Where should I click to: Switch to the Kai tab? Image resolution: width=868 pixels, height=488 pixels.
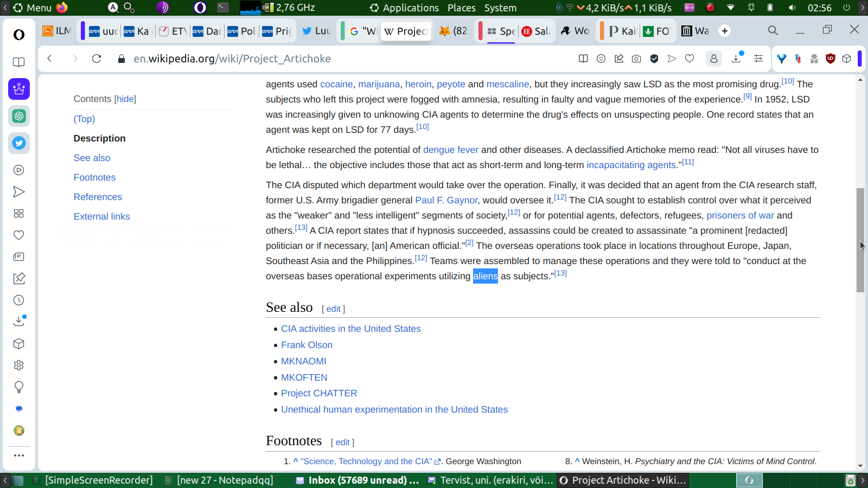click(622, 31)
